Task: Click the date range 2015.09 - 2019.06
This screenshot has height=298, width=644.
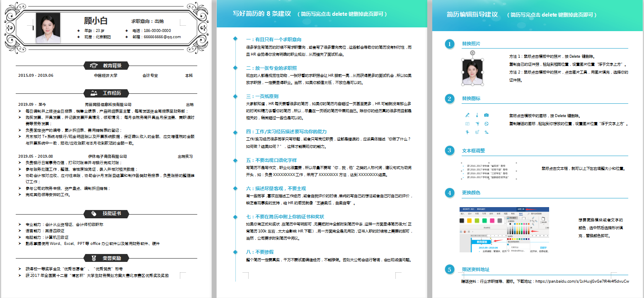Action: pos(36,76)
